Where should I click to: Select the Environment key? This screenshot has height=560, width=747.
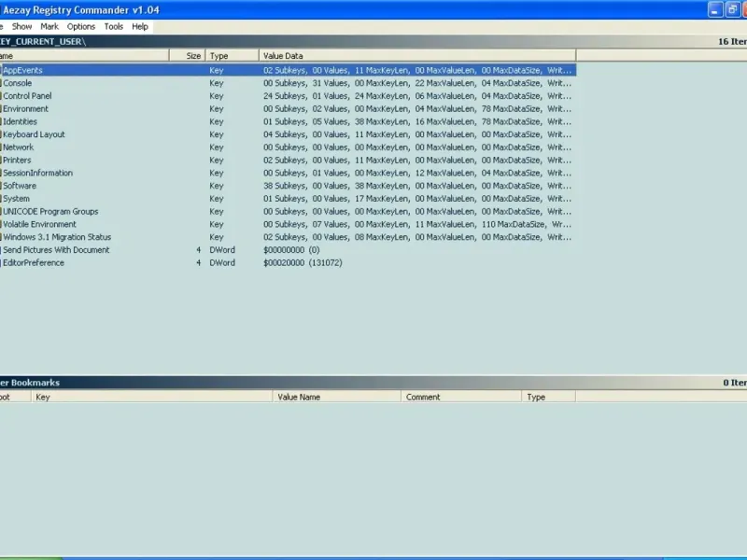(25, 108)
